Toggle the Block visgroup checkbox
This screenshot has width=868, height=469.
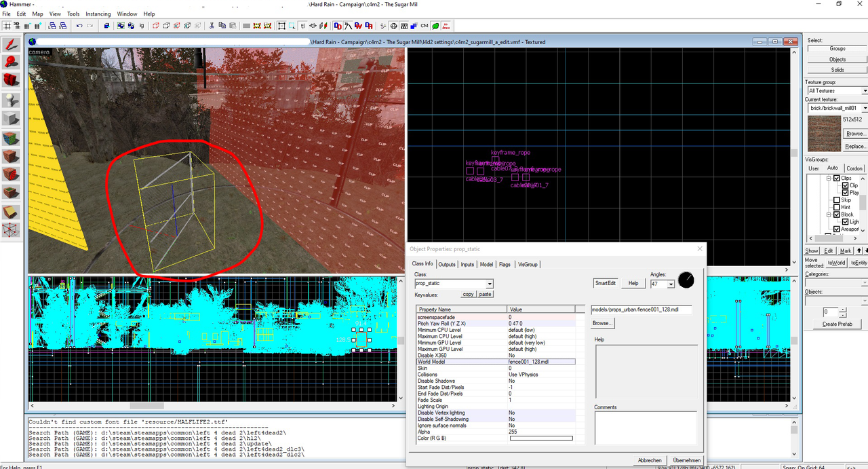[x=837, y=214]
